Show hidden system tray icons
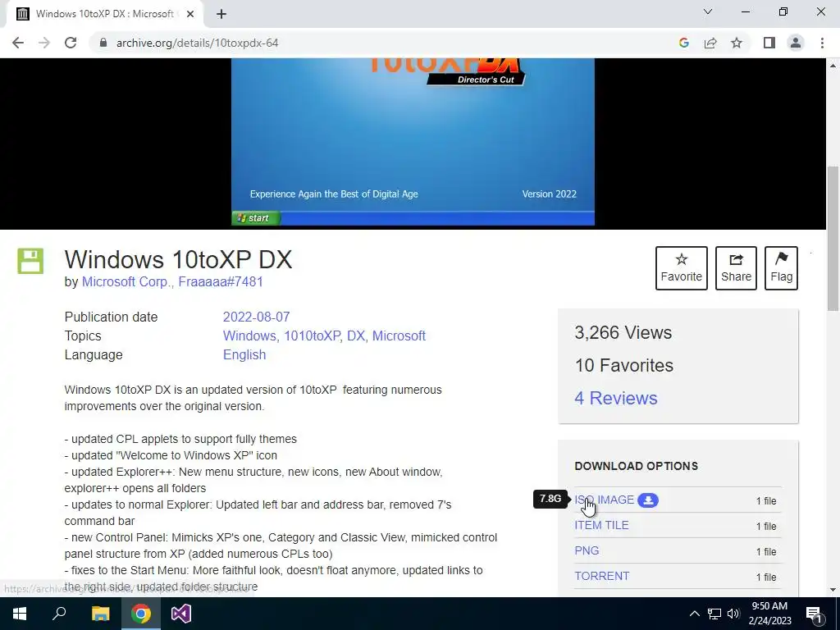Screen dimensions: 840x630 pos(694,614)
